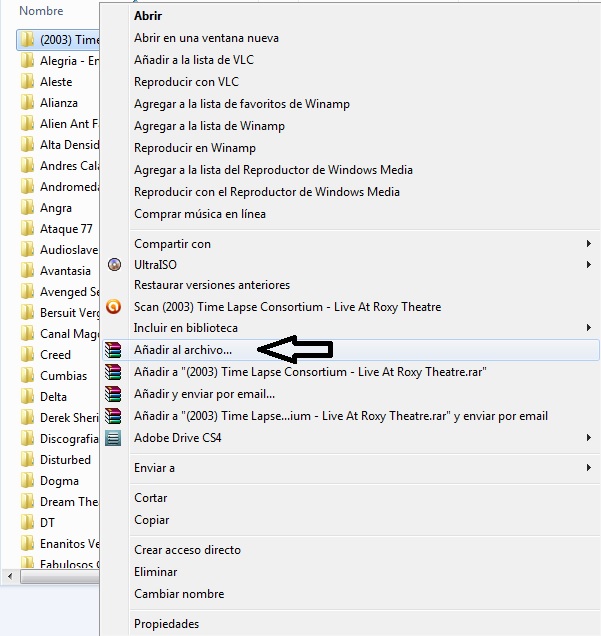Click folder icon next to Alianza
The width and height of the screenshot is (601, 636).
27,103
